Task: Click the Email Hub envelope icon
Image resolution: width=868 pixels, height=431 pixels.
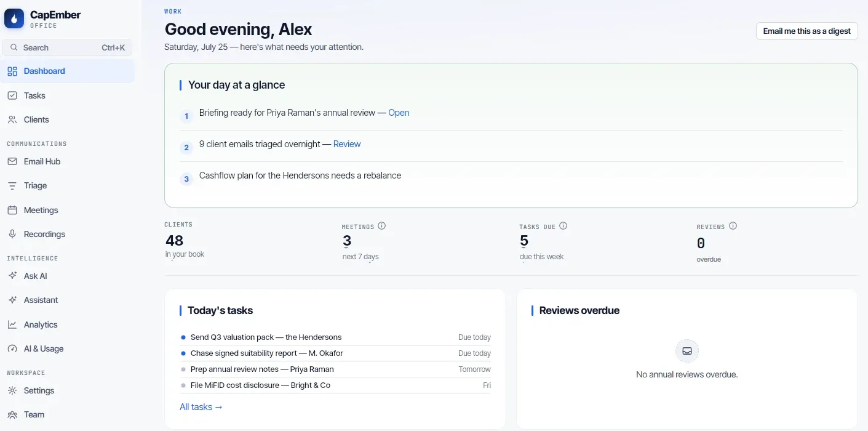Action: pos(12,161)
